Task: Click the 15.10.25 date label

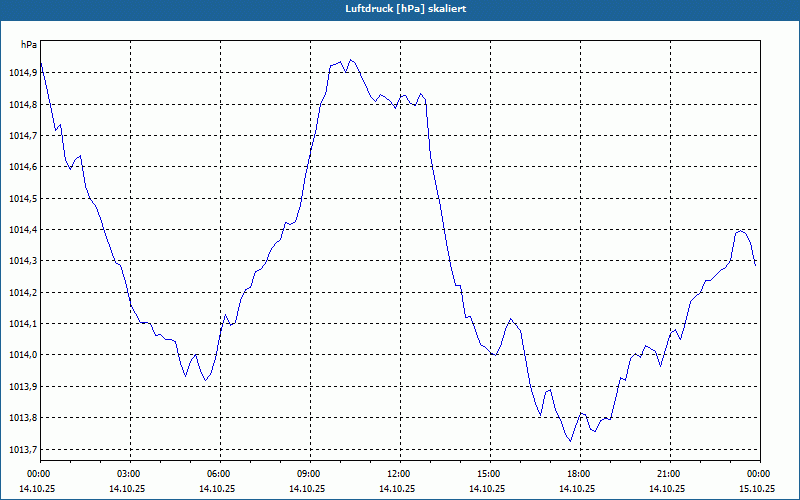Action: [757, 488]
